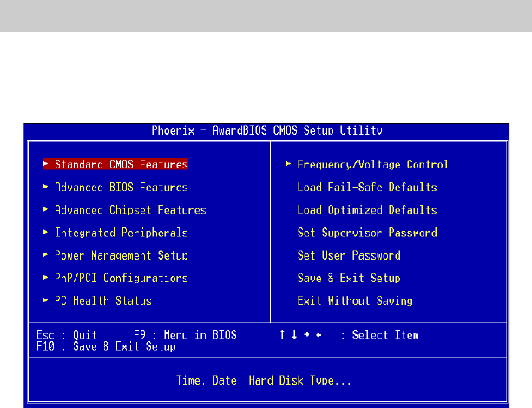Open Advanced BIOS Features menu
This screenshot has height=408, width=532.
(122, 187)
